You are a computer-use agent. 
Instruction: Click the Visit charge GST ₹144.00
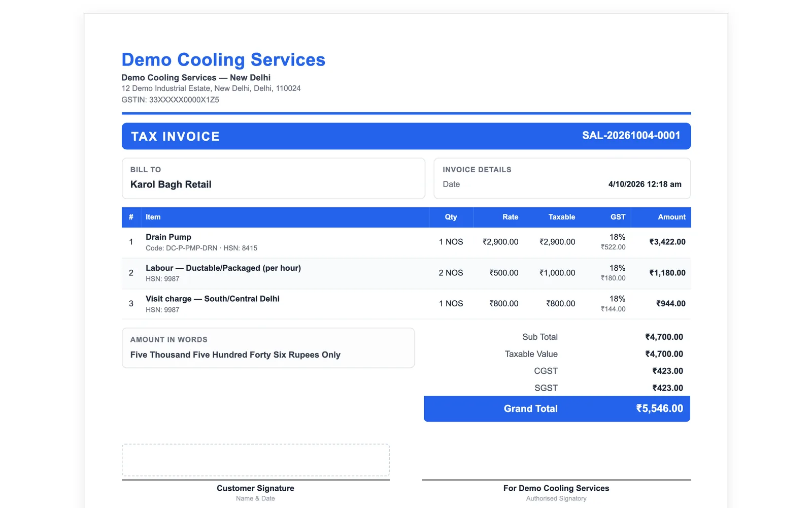click(x=613, y=309)
